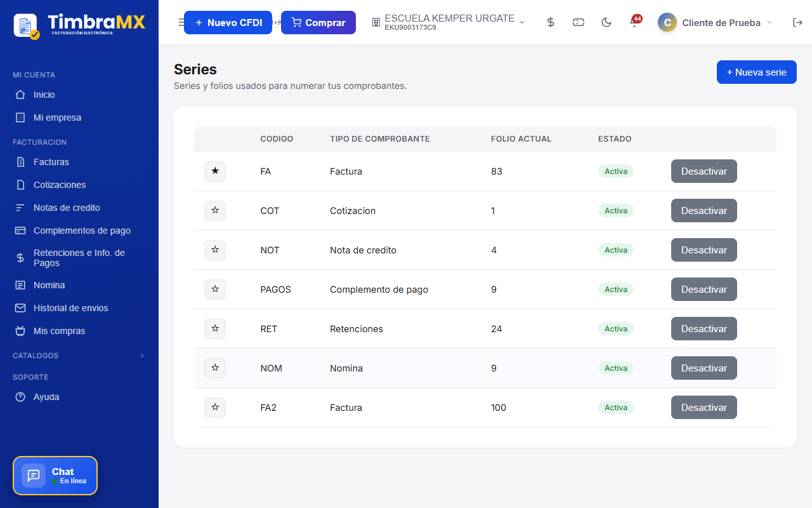
Task: Click the Nueva serie button
Action: tap(757, 72)
